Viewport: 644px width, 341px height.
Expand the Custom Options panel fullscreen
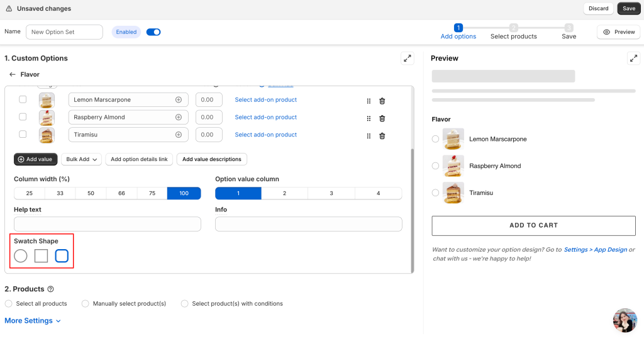(408, 59)
